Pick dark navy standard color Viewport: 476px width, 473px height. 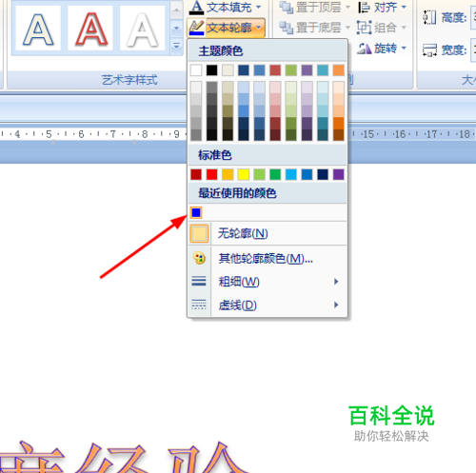pos(323,174)
